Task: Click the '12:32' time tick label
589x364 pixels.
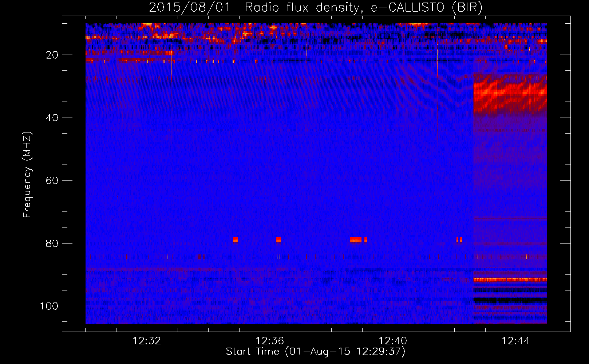Action: point(147,341)
